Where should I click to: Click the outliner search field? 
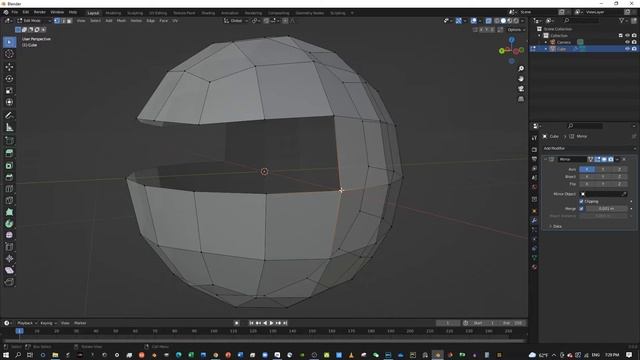pyautogui.click(x=582, y=20)
